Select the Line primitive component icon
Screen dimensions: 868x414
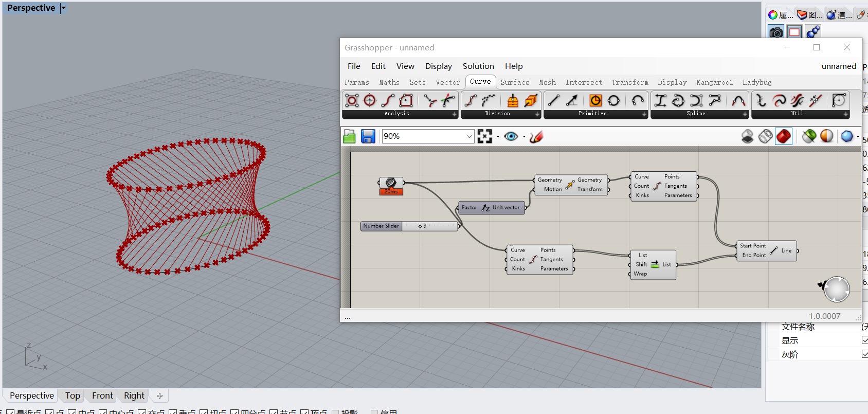(x=553, y=100)
